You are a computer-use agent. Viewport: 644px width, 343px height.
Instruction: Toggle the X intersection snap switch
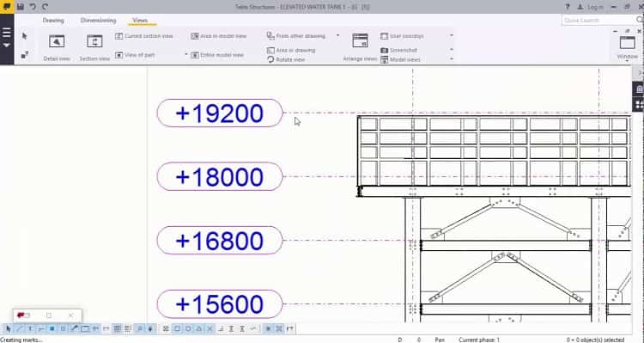click(210, 328)
